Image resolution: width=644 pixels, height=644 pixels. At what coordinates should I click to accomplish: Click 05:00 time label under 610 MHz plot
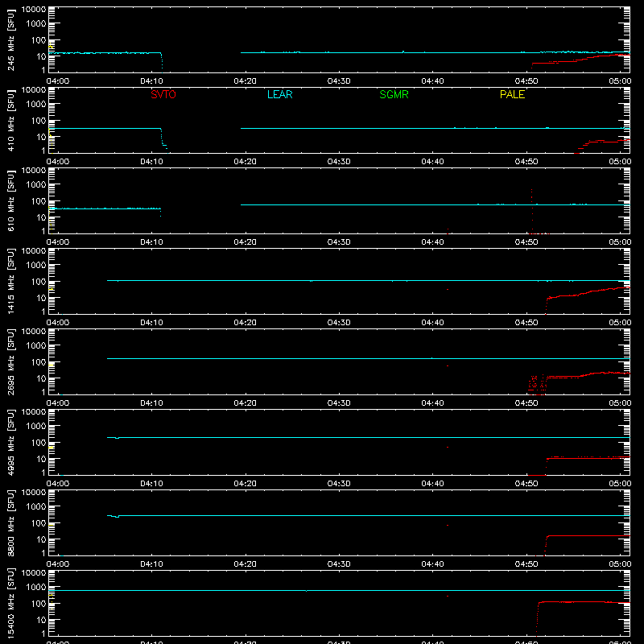coord(620,242)
